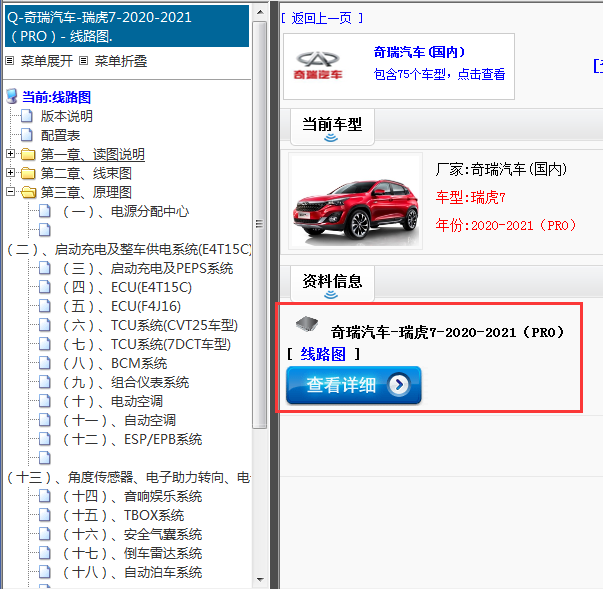Click the page icon beside 版本说明
This screenshot has height=589, width=603.
(x=27, y=116)
